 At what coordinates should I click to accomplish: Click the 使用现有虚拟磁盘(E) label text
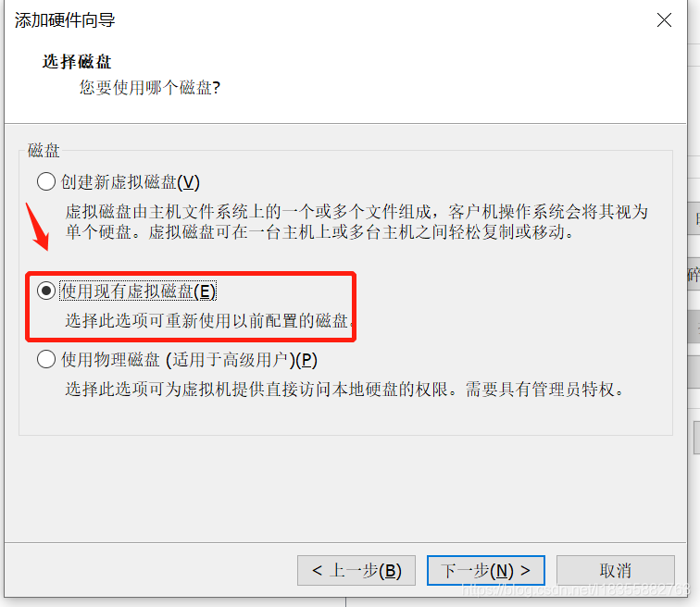click(138, 291)
